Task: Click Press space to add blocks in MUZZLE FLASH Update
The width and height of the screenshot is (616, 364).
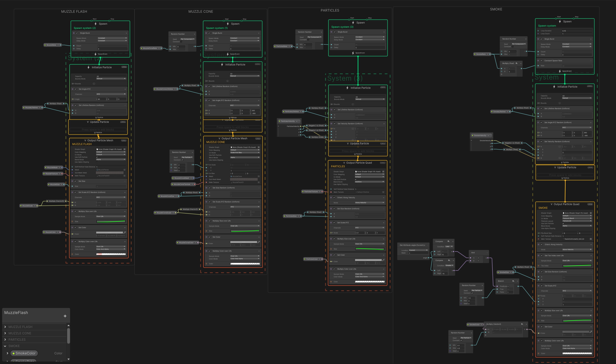Action: point(98,129)
